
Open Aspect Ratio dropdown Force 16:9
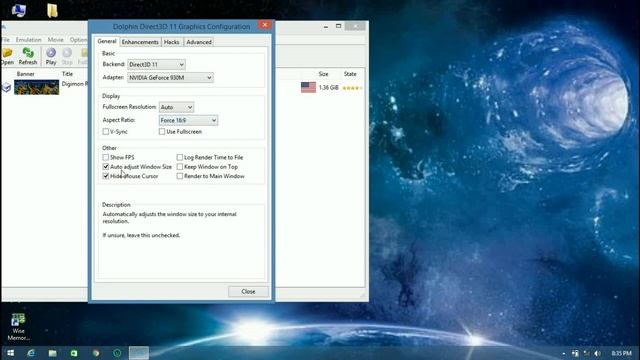(188, 120)
